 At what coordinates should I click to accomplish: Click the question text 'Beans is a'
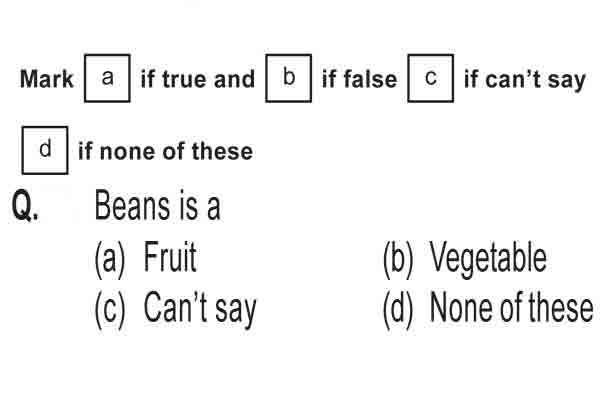pyautogui.click(x=157, y=206)
